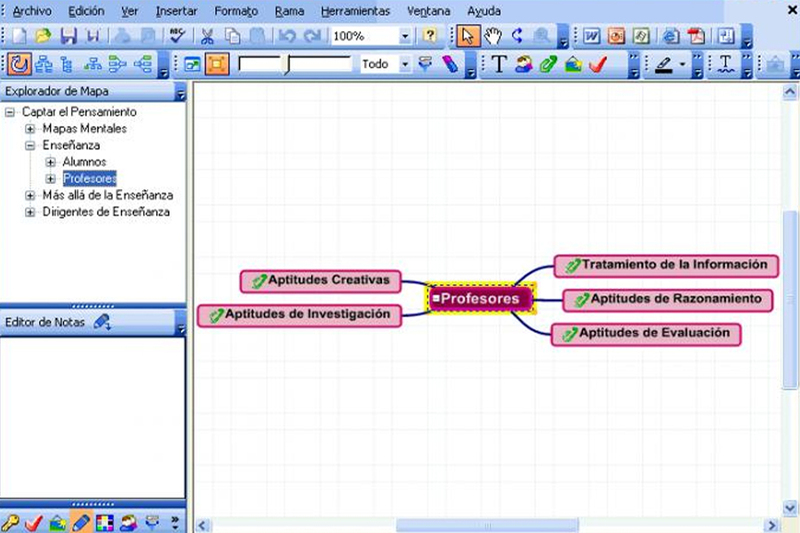The width and height of the screenshot is (800, 533).
Task: Toggle the map explorer window button
Action: coord(192,64)
